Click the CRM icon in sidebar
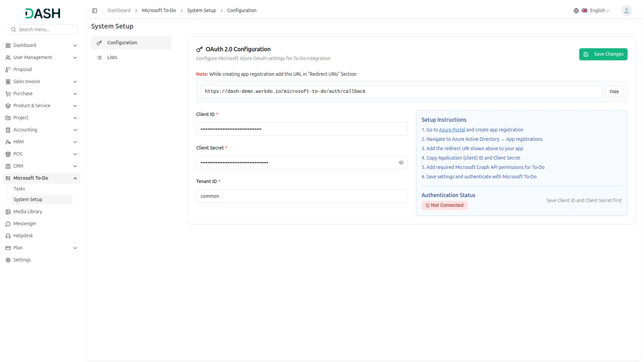 pos(8,166)
